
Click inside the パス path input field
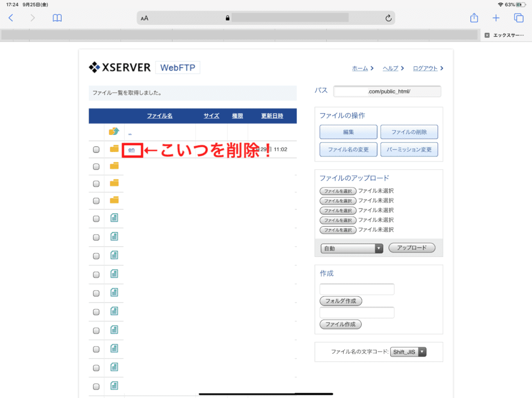[x=387, y=90]
